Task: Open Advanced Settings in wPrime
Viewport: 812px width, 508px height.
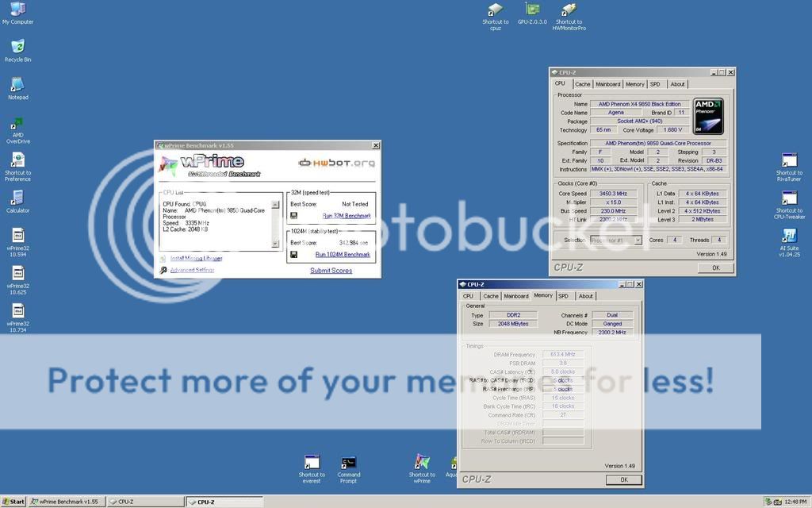Action: (x=192, y=270)
